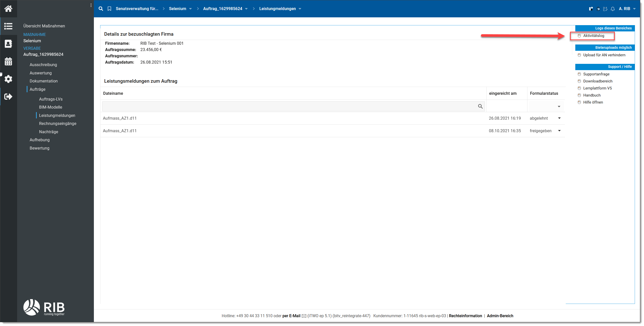Viewport: 644px width, 326px height.
Task: Click the search magnifier in top bar
Action: point(101,9)
